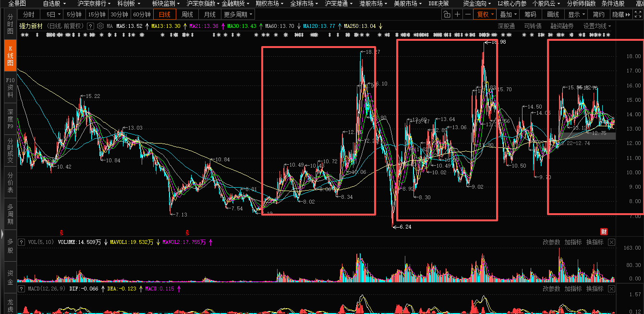644x314 pixels.
Task: Click the MA250:13.04 moving average label
Action: 360,26
